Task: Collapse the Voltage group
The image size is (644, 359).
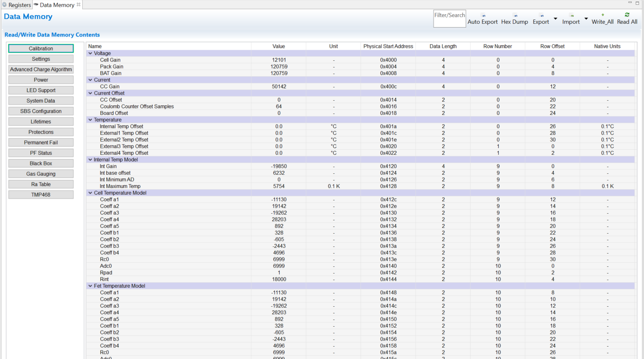Action: [90, 54]
